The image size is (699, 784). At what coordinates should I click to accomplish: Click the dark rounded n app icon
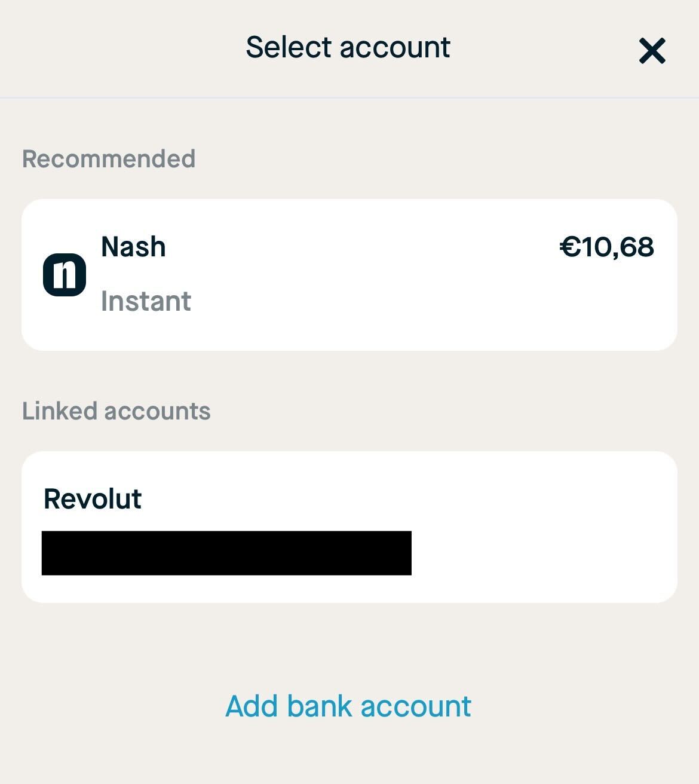click(x=65, y=275)
